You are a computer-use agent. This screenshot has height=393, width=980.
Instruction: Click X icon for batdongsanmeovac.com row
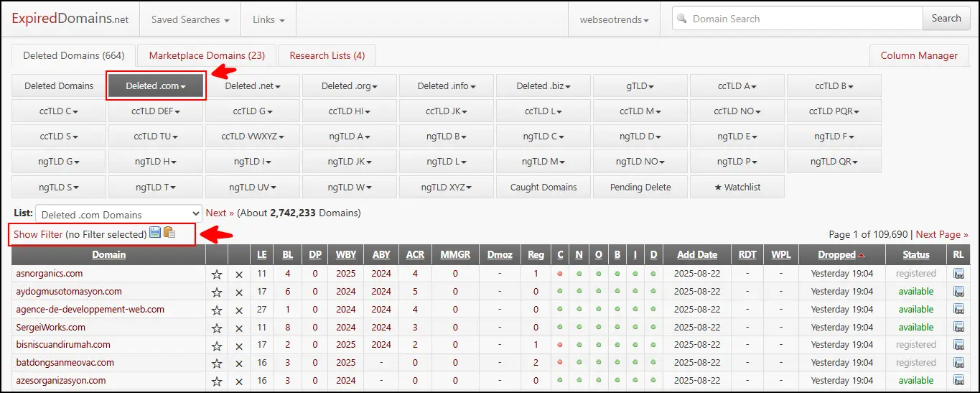[239, 364]
